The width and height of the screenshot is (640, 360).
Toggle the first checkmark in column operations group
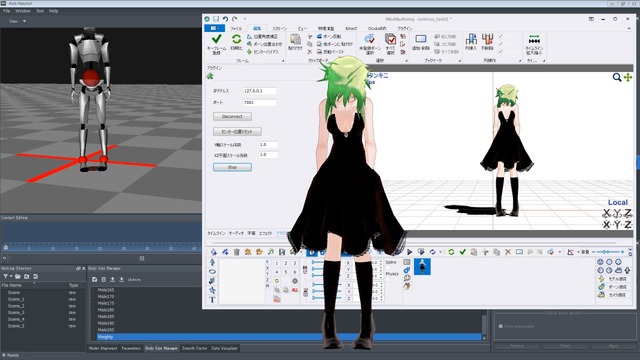(501, 36)
